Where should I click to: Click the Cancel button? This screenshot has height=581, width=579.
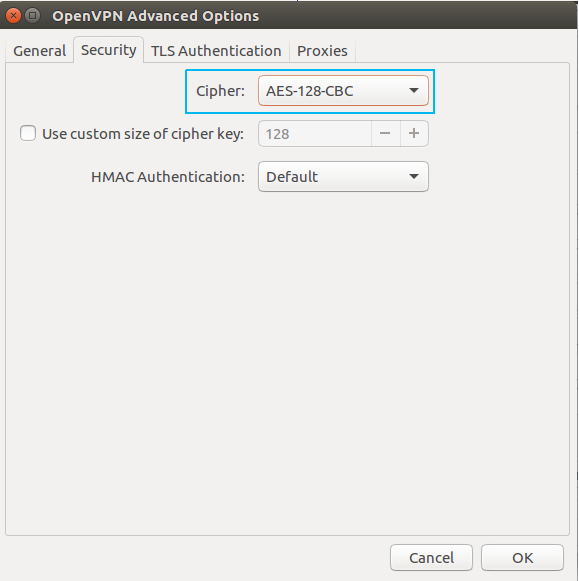(432, 558)
